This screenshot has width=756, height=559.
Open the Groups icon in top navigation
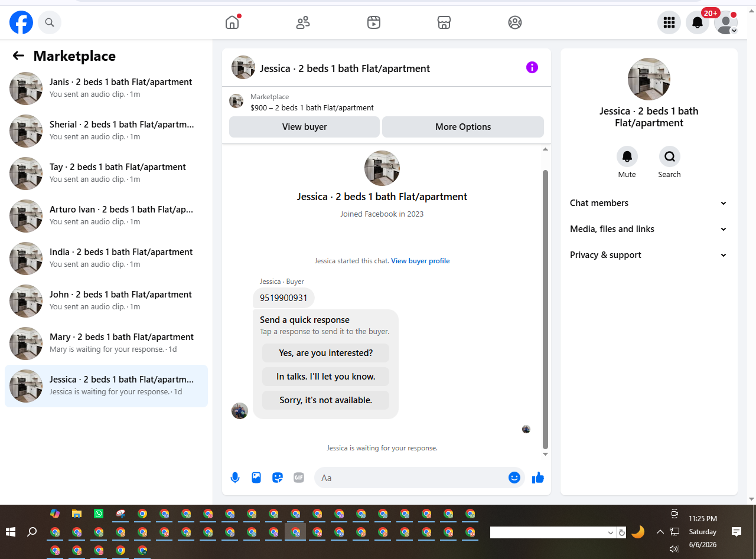click(515, 22)
